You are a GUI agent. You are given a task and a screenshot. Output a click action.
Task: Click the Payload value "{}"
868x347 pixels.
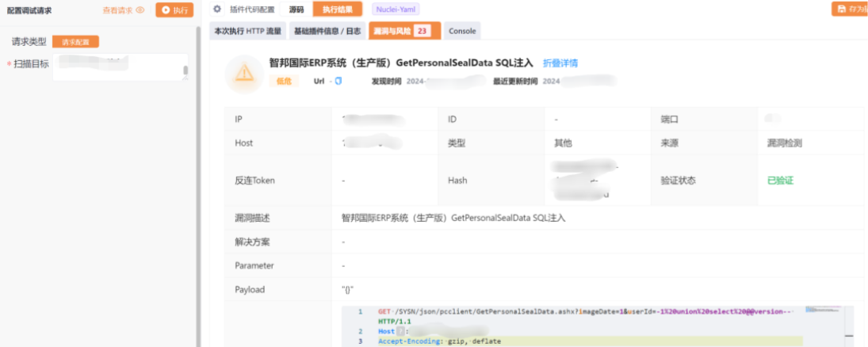coord(347,289)
